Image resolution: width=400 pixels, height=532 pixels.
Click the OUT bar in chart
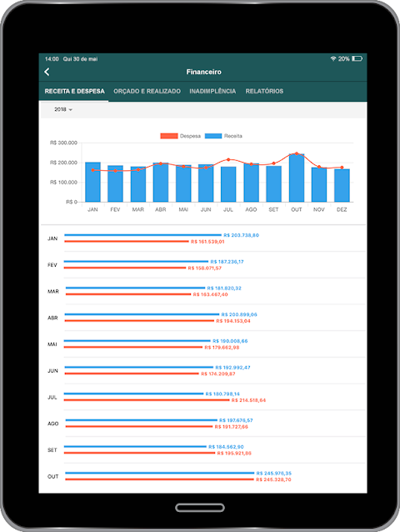pyautogui.click(x=297, y=178)
